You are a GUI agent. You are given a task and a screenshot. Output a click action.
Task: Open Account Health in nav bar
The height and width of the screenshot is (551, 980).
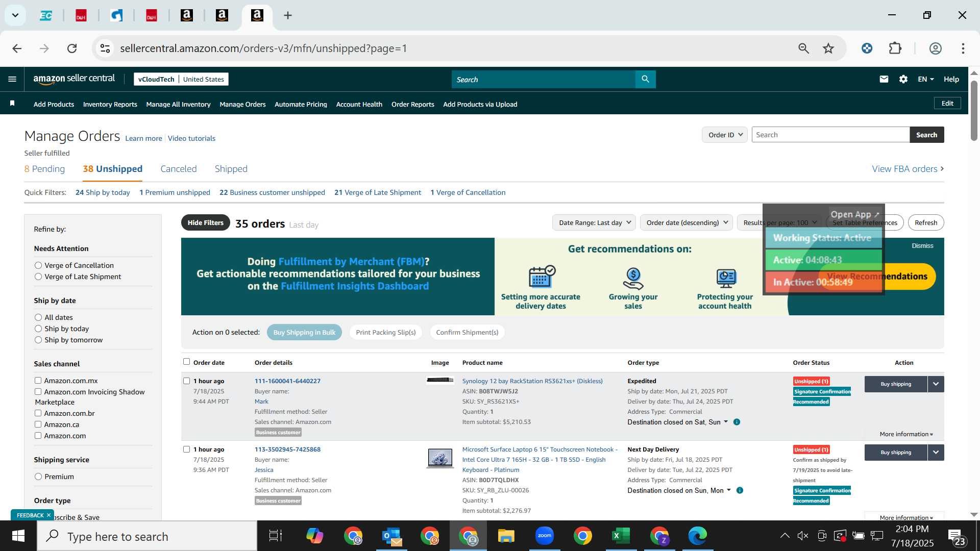tap(359, 104)
